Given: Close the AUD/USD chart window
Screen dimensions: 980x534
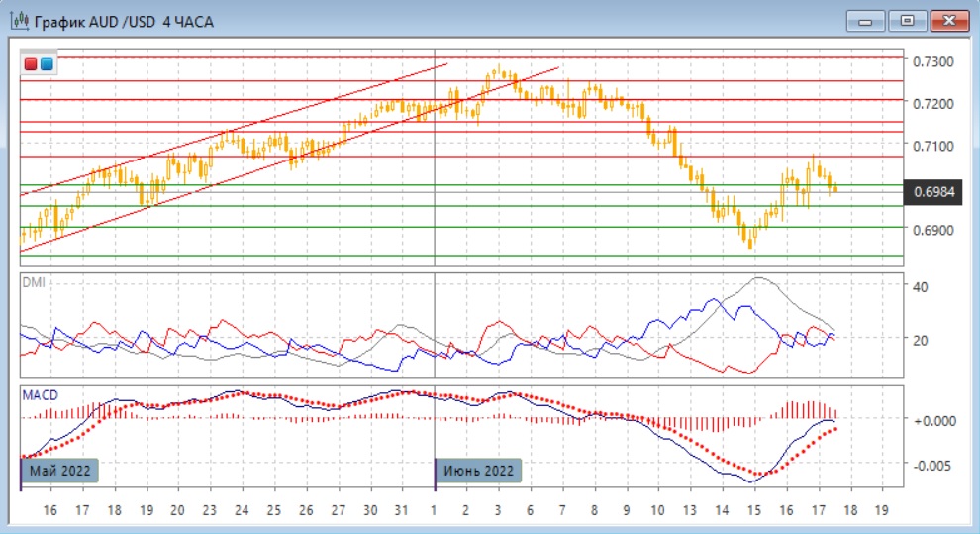Looking at the screenshot, I should coord(949,21).
